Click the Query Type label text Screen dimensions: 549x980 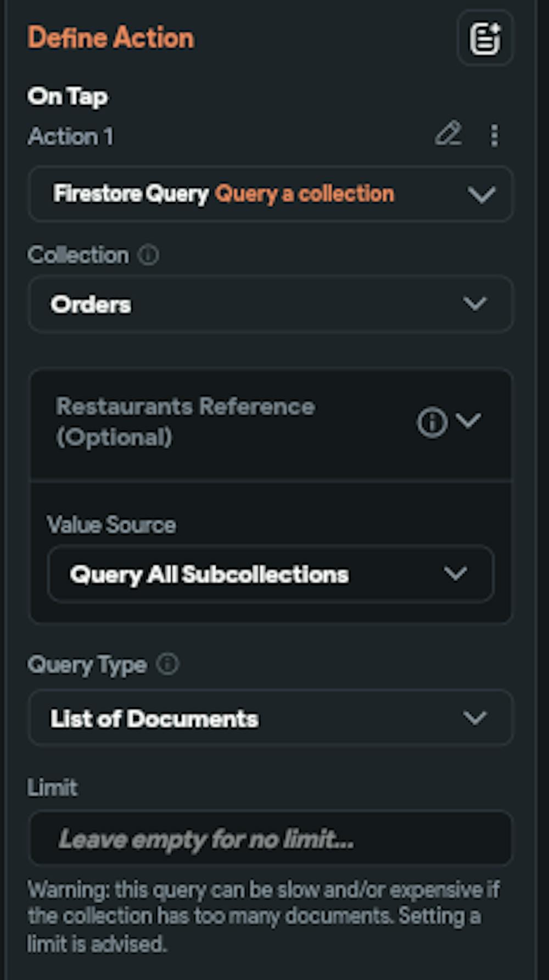pyautogui.click(x=87, y=665)
